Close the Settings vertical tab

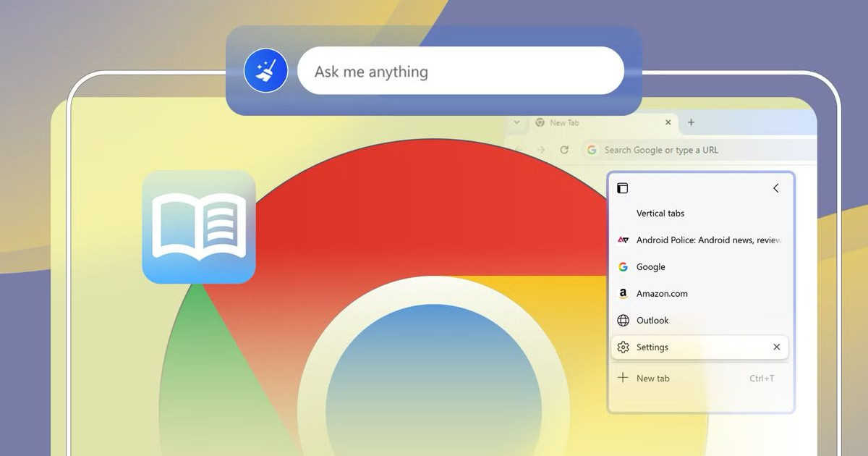776,347
